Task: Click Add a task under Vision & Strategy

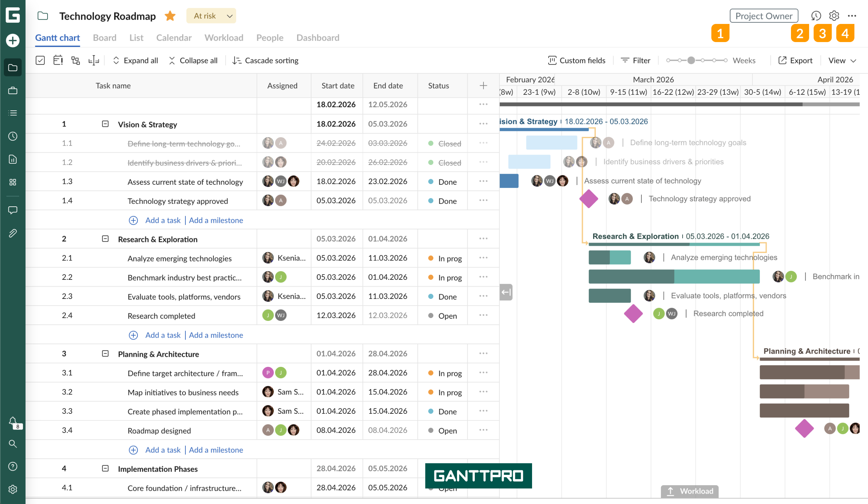Action: (x=163, y=220)
